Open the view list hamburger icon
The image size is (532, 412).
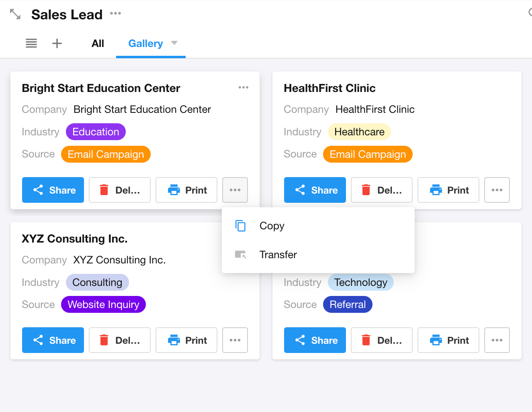31,43
